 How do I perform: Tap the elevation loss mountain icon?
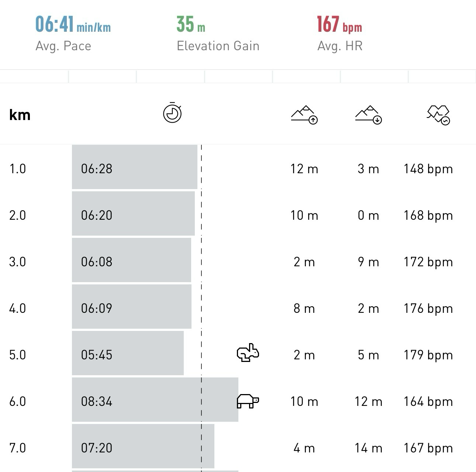(369, 115)
